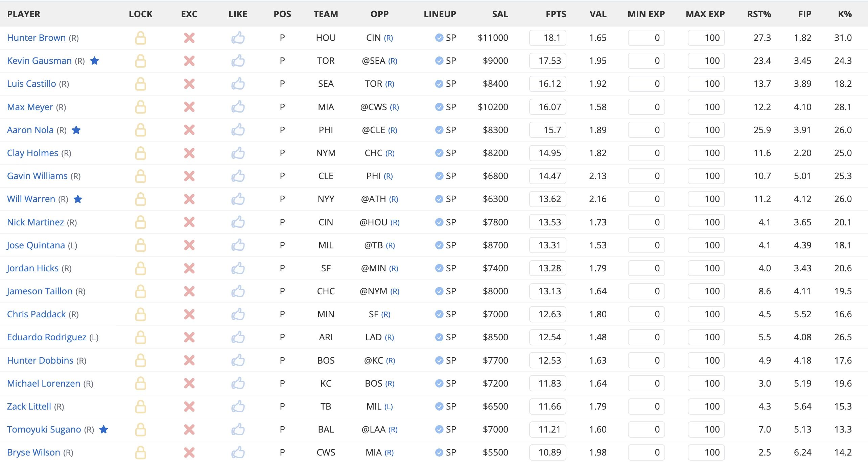The width and height of the screenshot is (868, 465).
Task: Click Jordan Hicks K% 20.6
Action: (x=843, y=268)
